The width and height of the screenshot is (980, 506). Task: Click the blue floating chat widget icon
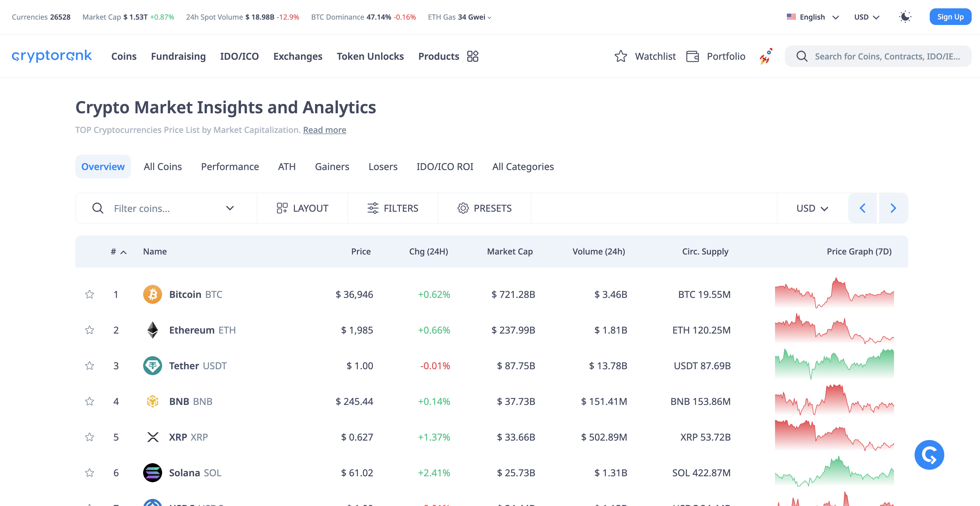(929, 455)
